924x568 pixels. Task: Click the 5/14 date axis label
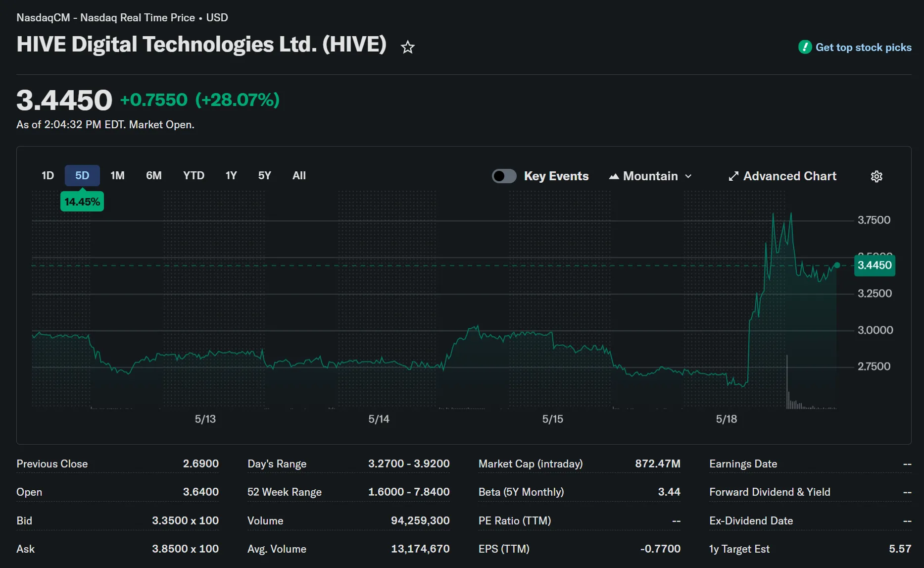coord(379,419)
